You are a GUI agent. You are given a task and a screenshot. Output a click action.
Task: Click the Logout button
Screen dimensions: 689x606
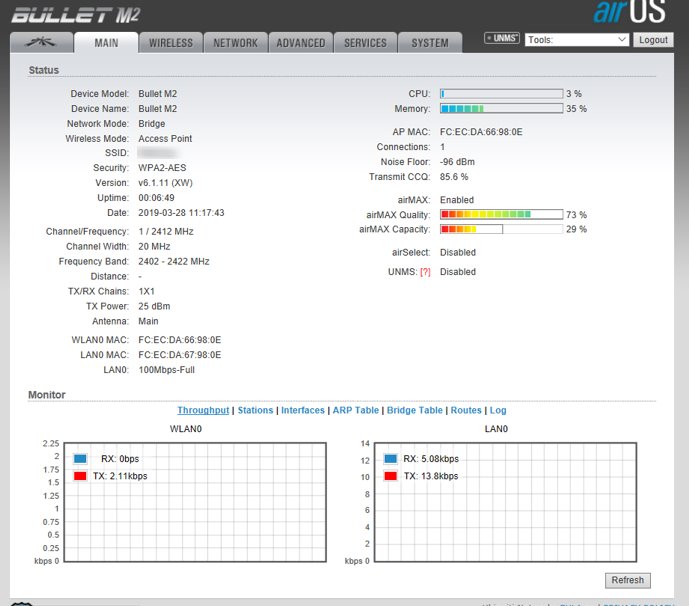pyautogui.click(x=653, y=40)
